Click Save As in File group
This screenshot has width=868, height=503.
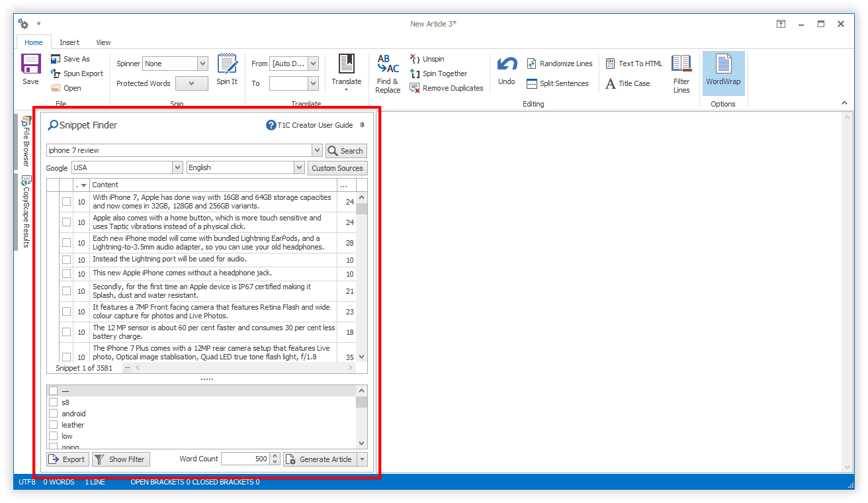click(x=70, y=59)
